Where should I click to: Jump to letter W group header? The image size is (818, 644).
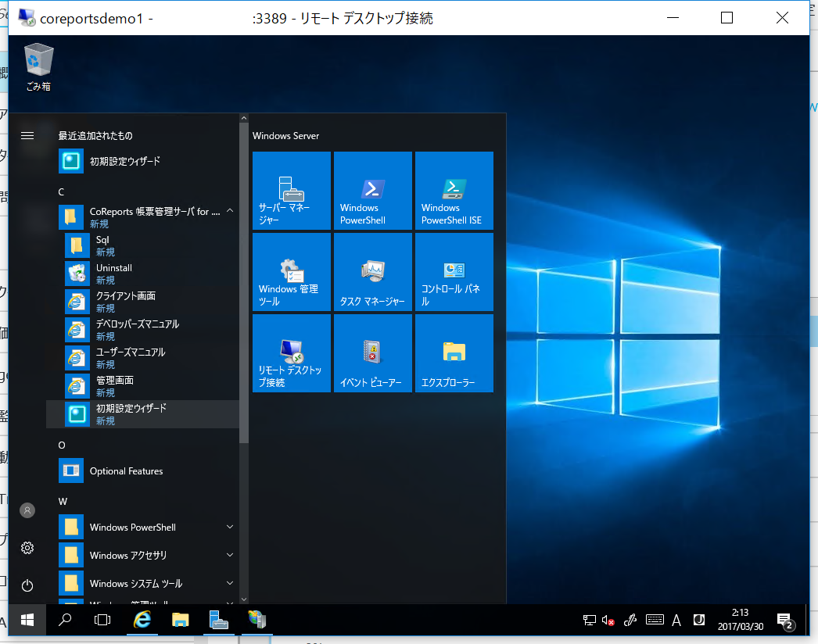[x=63, y=501]
